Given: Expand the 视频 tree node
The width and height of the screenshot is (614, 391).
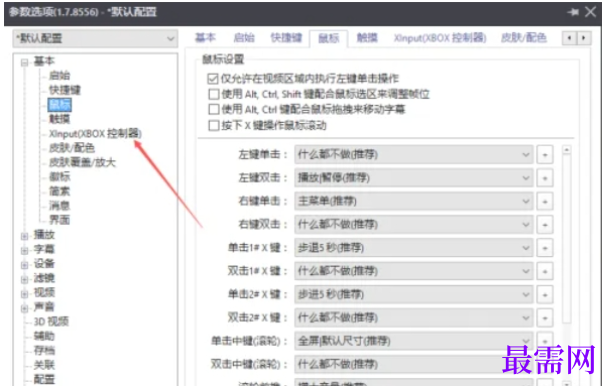Looking at the screenshot, I should [25, 294].
